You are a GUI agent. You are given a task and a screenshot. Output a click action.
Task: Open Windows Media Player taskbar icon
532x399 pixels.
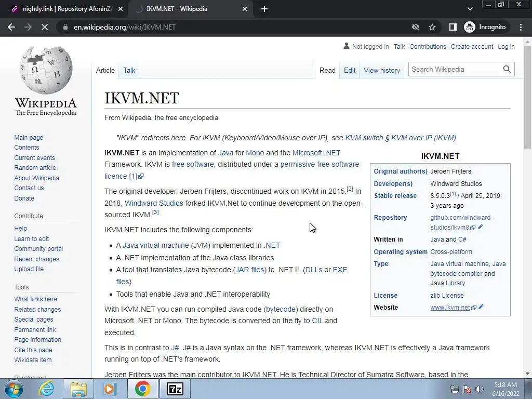(110, 389)
